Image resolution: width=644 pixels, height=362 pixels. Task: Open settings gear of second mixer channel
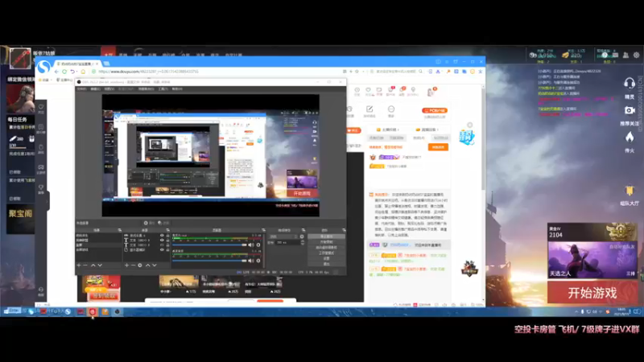258,261
